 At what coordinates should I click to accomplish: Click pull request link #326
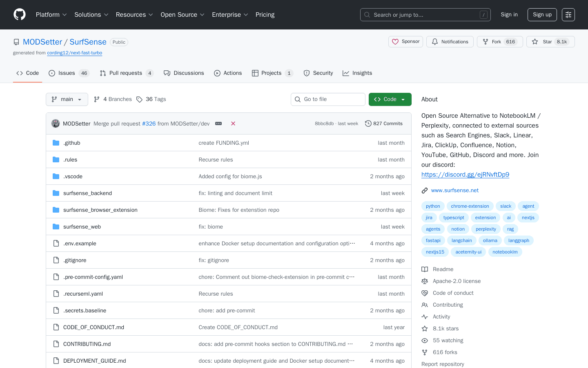[149, 123]
